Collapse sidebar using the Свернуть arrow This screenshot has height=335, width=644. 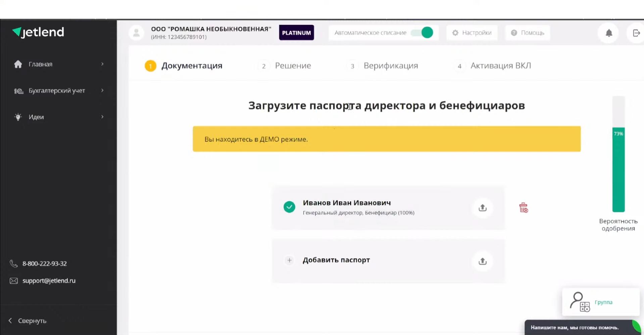[x=10, y=321]
